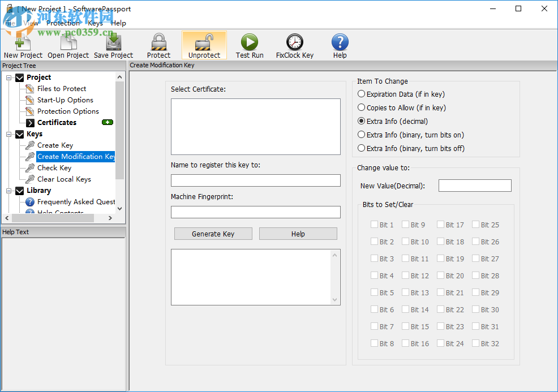Add a certificate using the green plus icon
558x392 pixels.
(106, 122)
